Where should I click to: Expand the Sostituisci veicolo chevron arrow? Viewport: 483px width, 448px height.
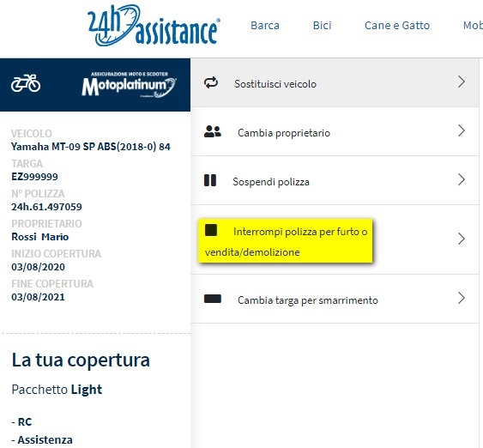pos(462,82)
